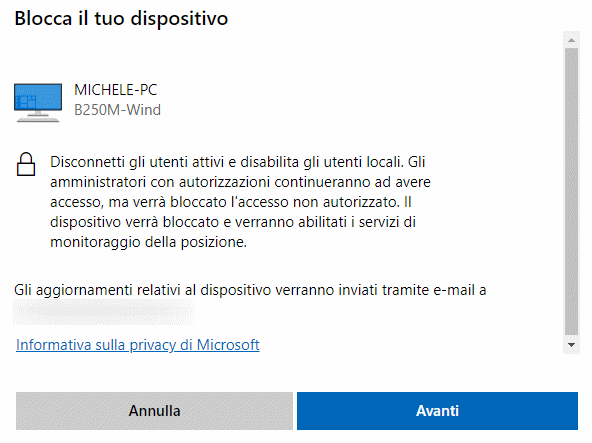Grab the vertical scrollbar thumb

click(x=571, y=191)
